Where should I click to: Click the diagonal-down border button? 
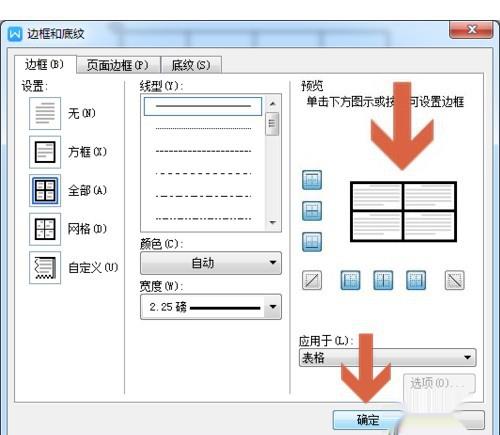click(x=455, y=280)
